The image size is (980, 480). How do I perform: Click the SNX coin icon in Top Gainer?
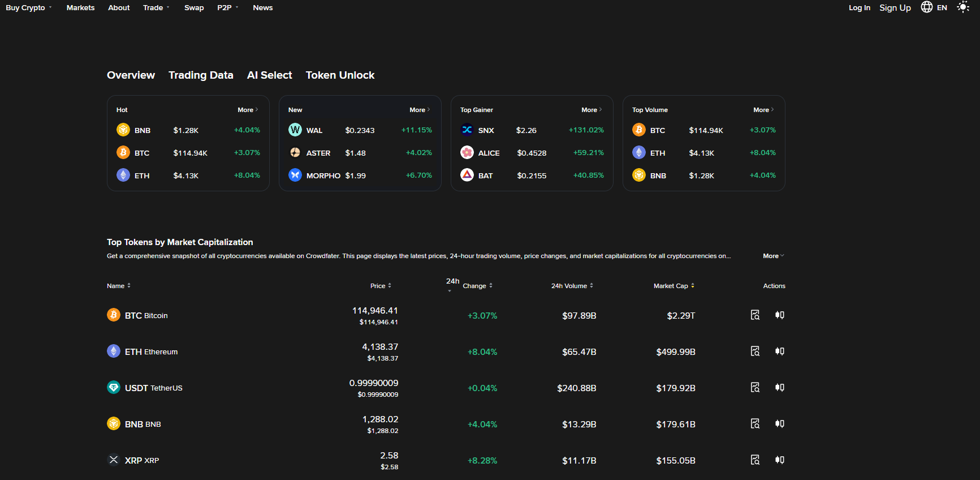coord(467,130)
